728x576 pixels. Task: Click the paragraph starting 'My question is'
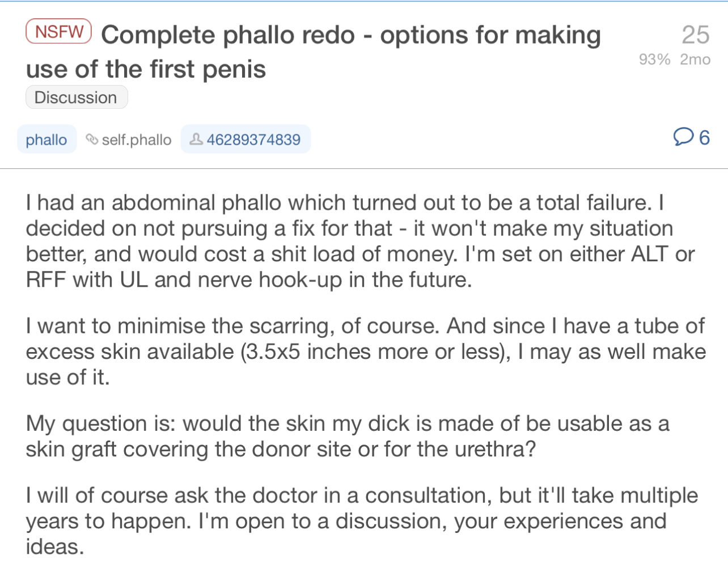click(x=348, y=436)
